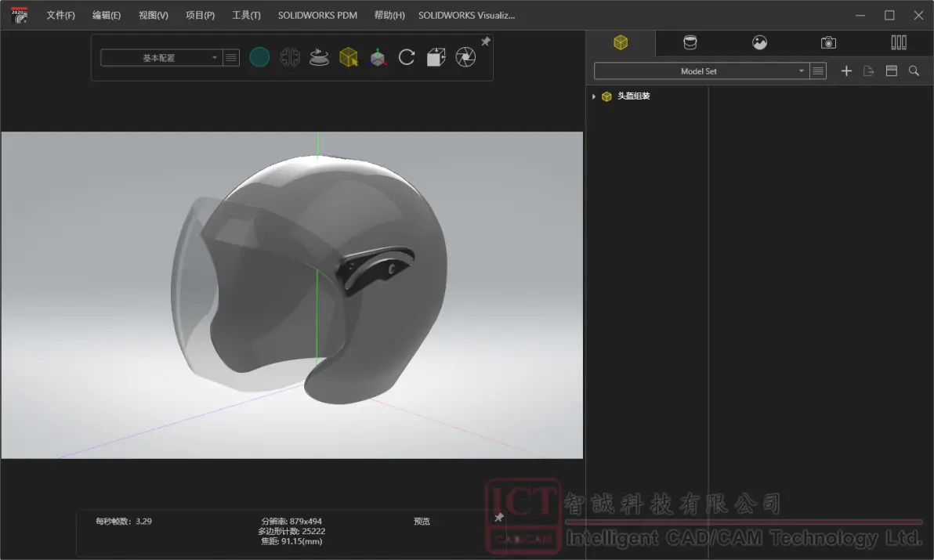Click the 分辨率: 879x494 readout

coord(291,522)
